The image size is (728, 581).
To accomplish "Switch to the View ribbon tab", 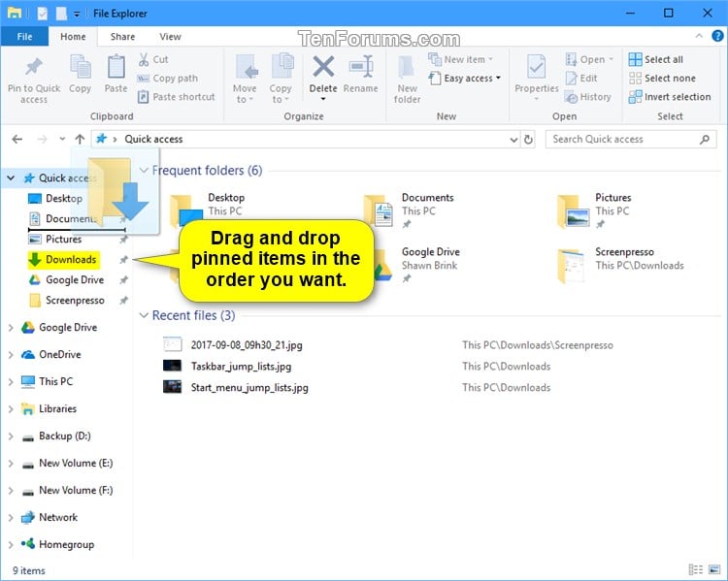I will tap(171, 37).
